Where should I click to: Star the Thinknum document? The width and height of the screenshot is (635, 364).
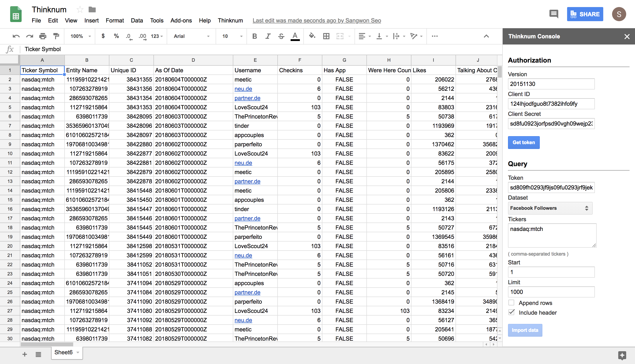[x=80, y=9]
